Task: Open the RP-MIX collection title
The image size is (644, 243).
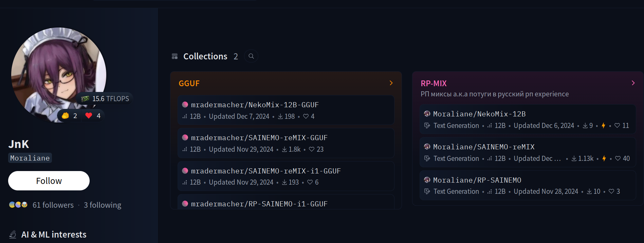Action: pos(434,83)
